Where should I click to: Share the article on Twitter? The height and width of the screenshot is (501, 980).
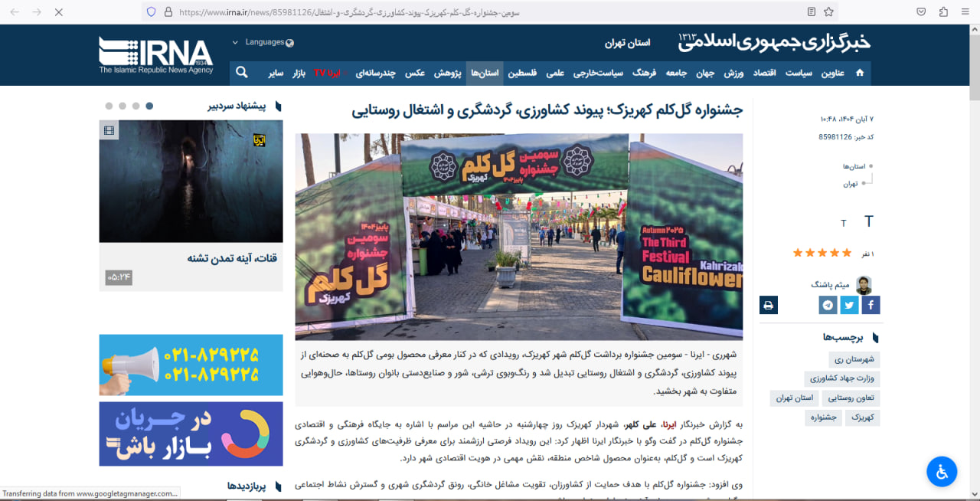pos(849,305)
